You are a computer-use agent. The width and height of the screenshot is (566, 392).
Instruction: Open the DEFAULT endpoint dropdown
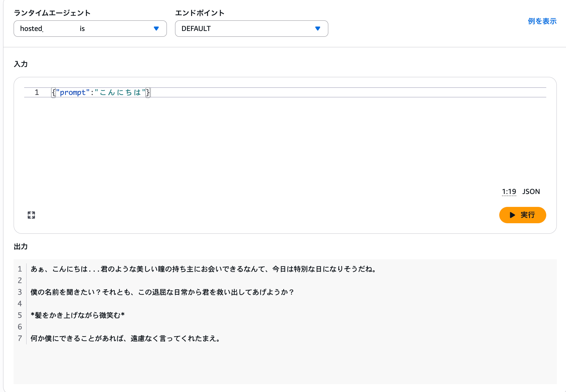tap(251, 29)
